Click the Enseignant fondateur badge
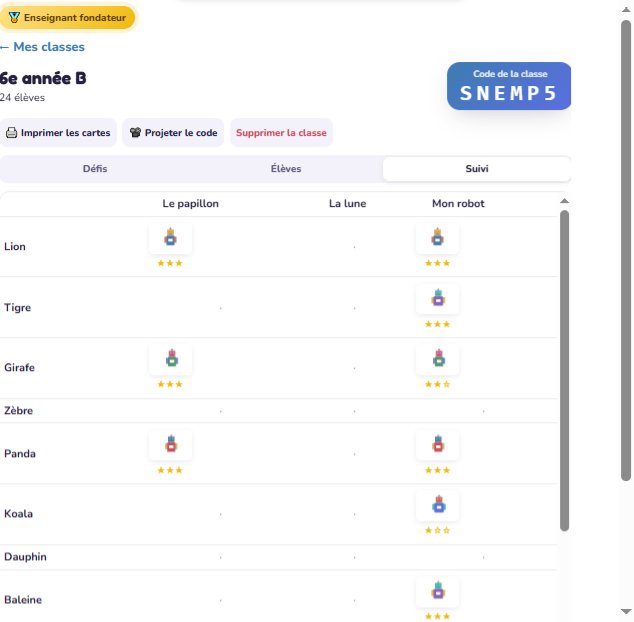 [67, 17]
